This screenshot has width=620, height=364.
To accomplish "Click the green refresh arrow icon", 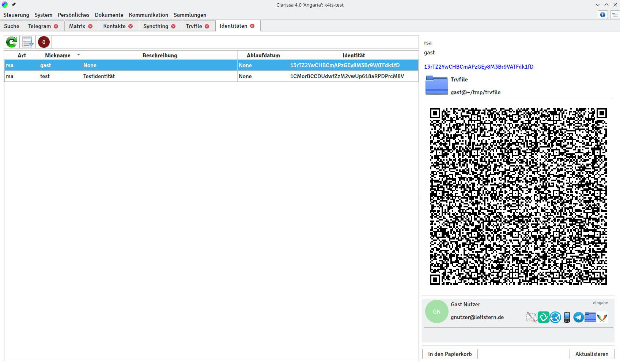I will (x=12, y=42).
